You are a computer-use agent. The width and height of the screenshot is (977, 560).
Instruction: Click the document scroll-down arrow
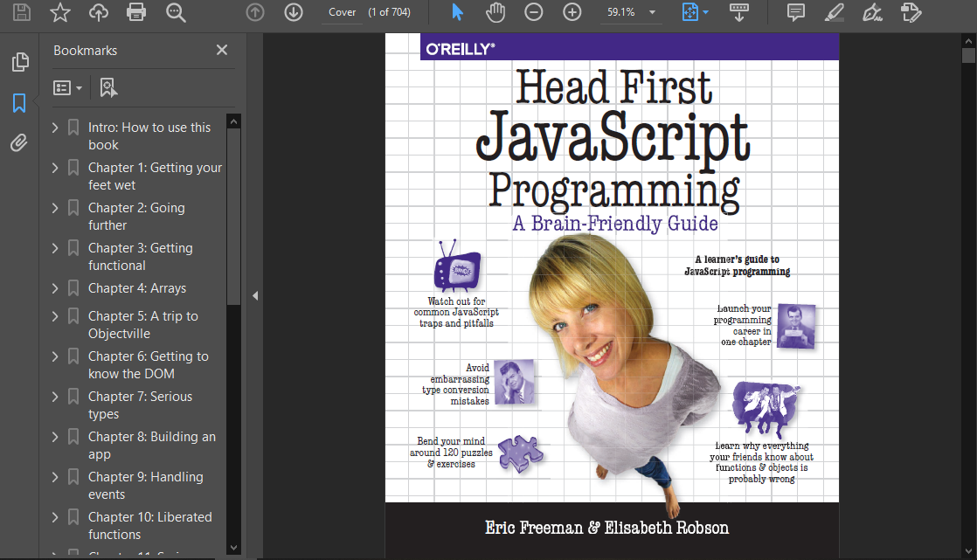pos(968,551)
